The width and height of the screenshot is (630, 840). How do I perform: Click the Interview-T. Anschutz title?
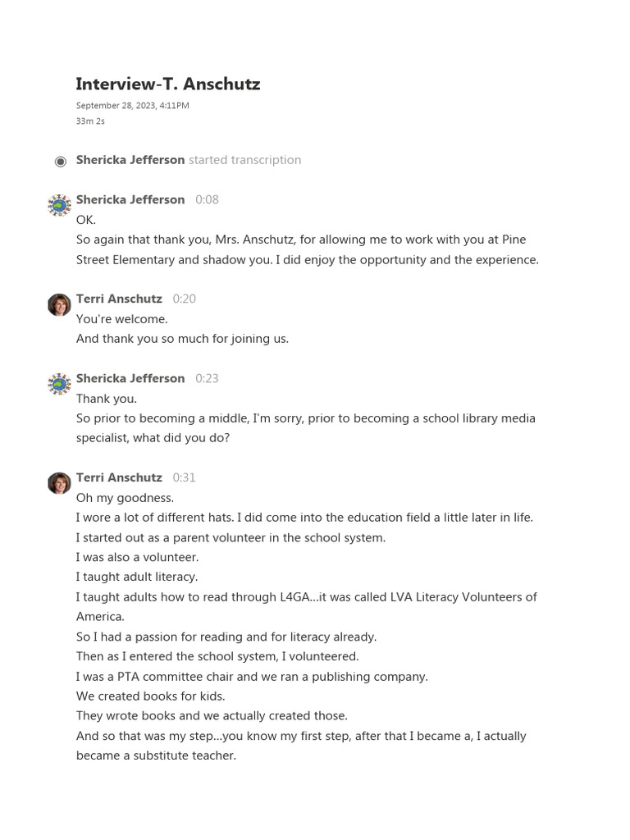point(168,84)
